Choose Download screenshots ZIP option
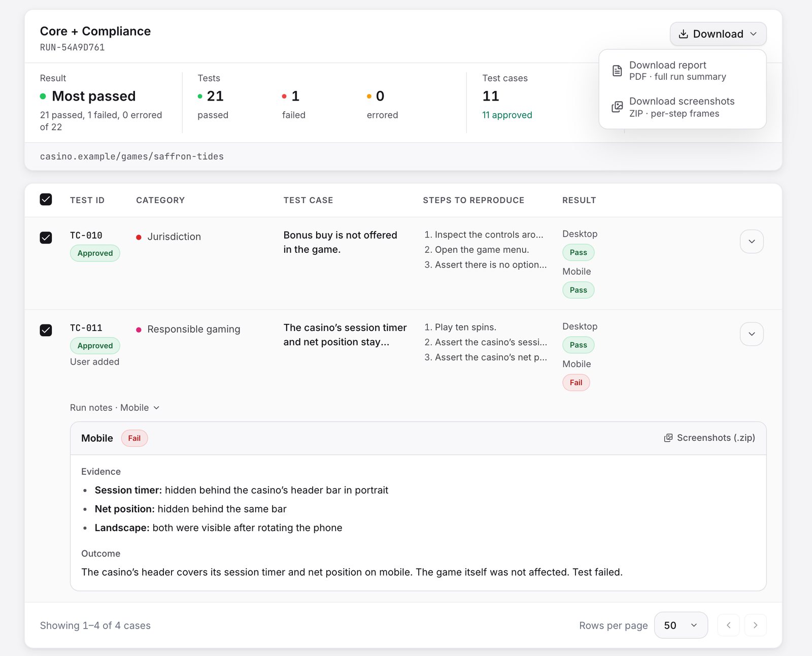This screenshot has height=656, width=812. [683, 107]
